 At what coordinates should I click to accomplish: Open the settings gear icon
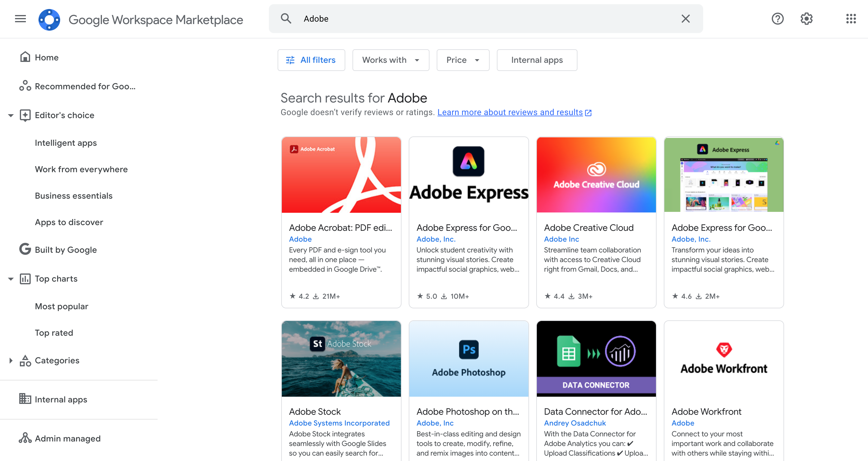(x=806, y=19)
